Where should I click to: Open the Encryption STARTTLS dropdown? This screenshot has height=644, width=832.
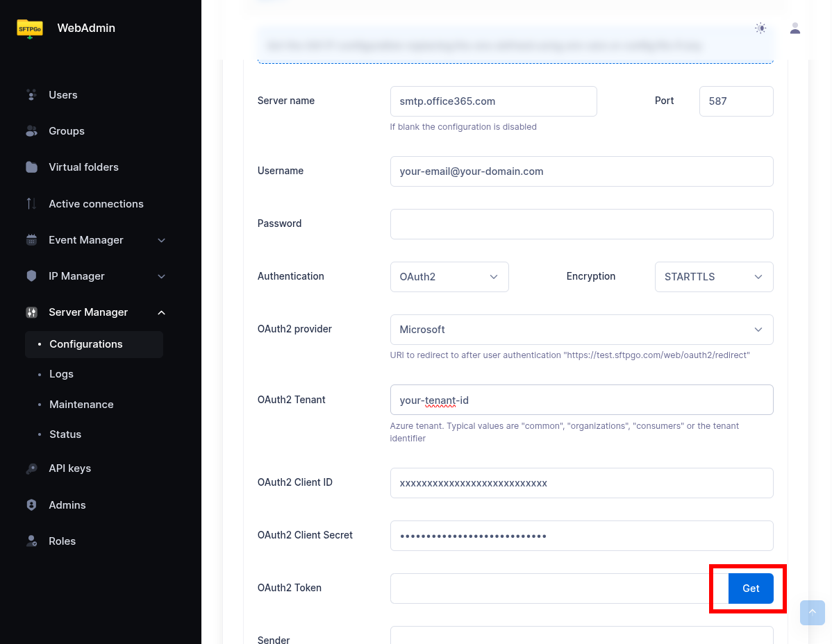(713, 277)
